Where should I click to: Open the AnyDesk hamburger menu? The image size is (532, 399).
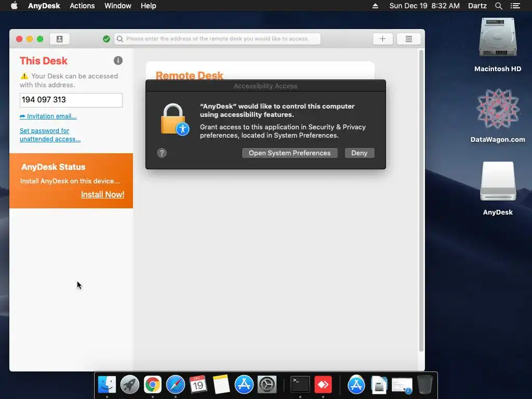[x=408, y=39]
